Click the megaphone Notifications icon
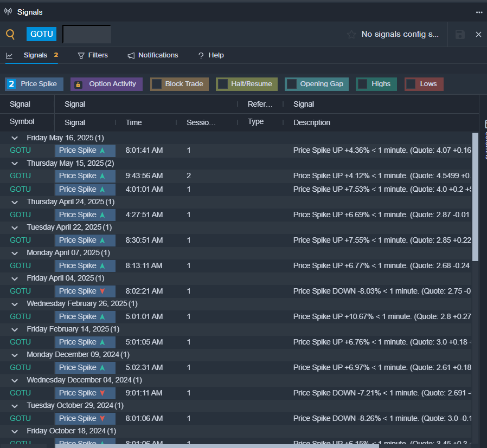The height and width of the screenshot is (448, 487). coord(131,56)
